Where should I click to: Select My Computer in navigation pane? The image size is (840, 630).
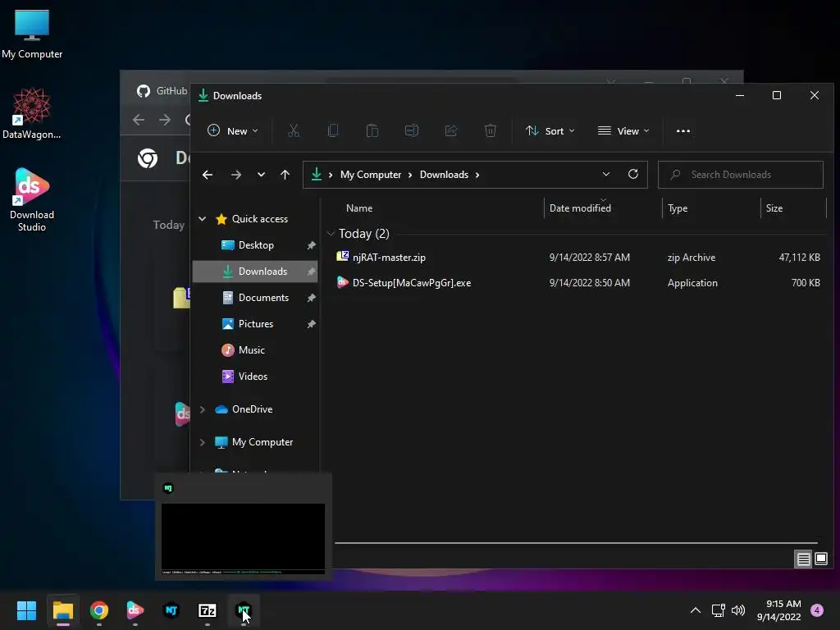262,442
